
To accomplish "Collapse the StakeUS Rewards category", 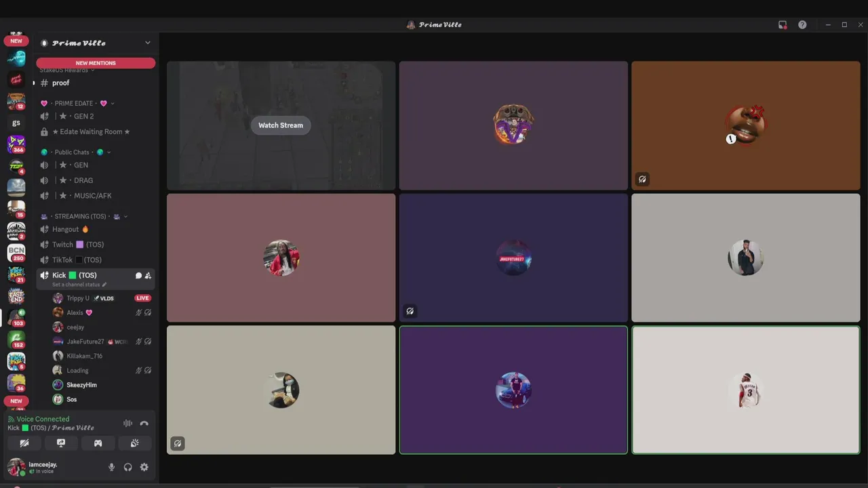I will click(x=66, y=70).
